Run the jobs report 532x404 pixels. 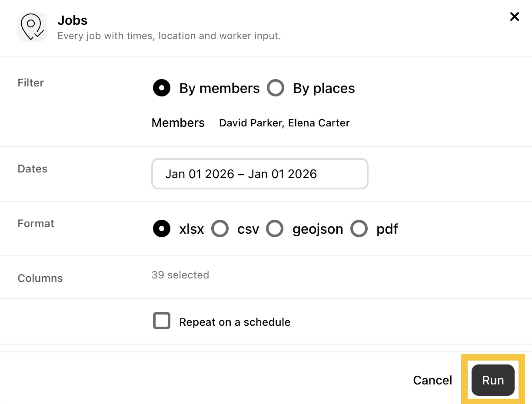tap(493, 381)
